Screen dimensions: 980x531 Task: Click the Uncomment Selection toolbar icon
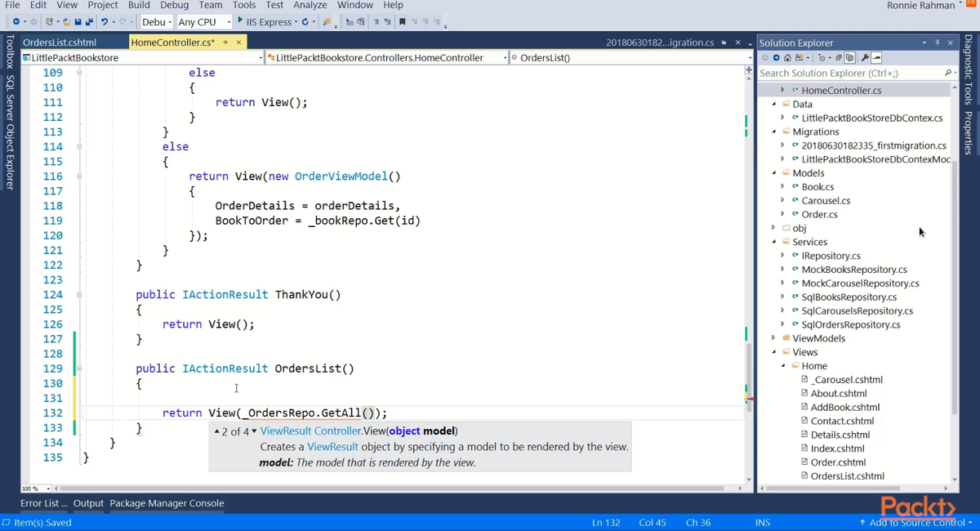pyautogui.click(x=386, y=21)
